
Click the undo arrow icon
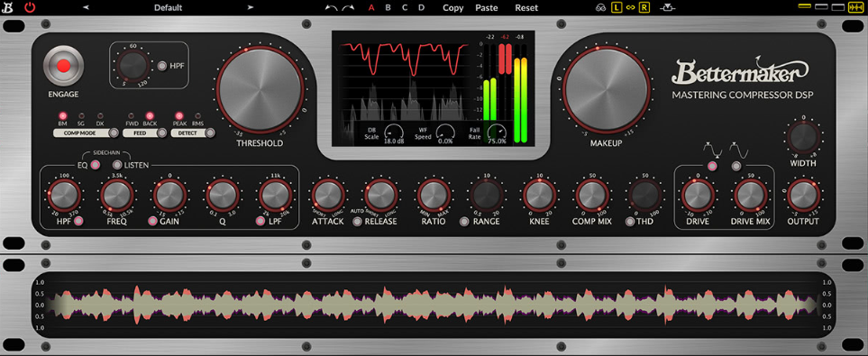pos(331,8)
